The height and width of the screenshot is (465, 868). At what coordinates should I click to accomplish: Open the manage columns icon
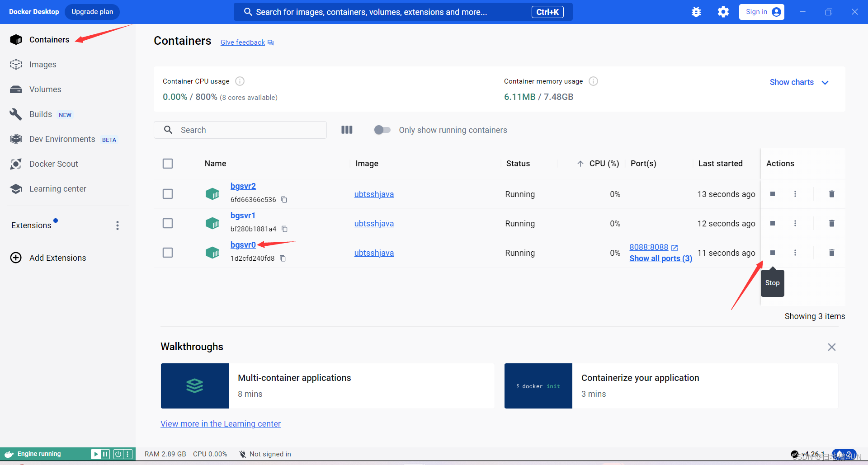tap(347, 130)
